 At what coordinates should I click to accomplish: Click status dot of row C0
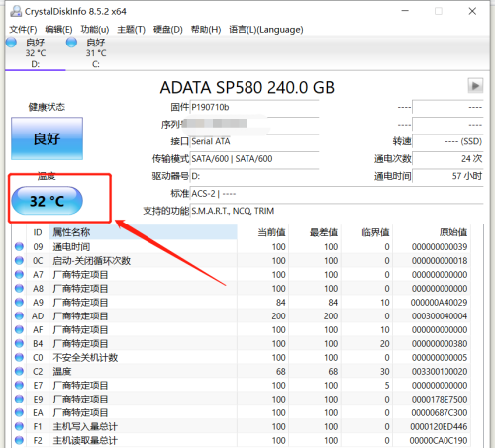pyautogui.click(x=19, y=357)
